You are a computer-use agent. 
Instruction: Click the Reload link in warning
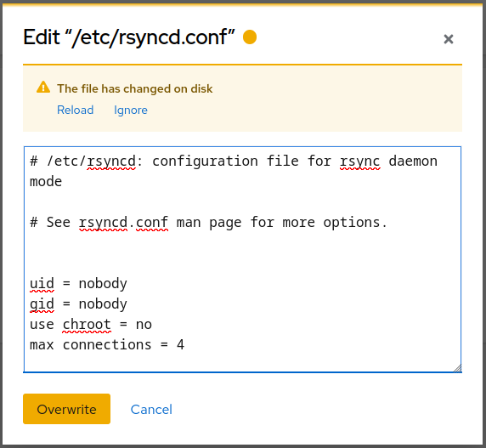coord(75,110)
